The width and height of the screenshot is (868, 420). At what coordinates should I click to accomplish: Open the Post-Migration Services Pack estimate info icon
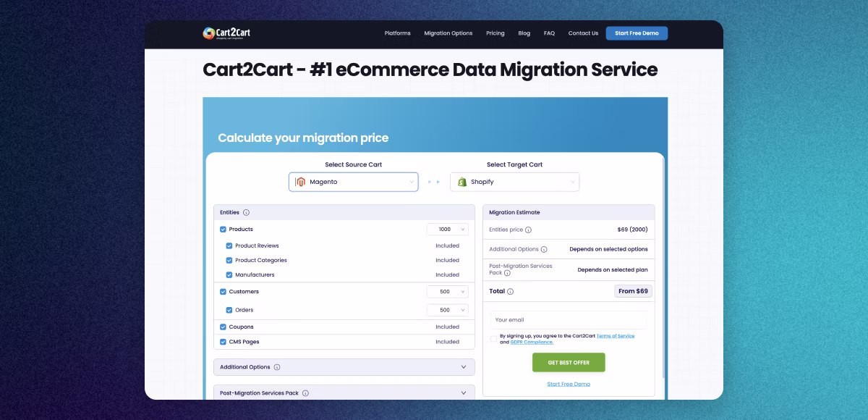pos(507,273)
